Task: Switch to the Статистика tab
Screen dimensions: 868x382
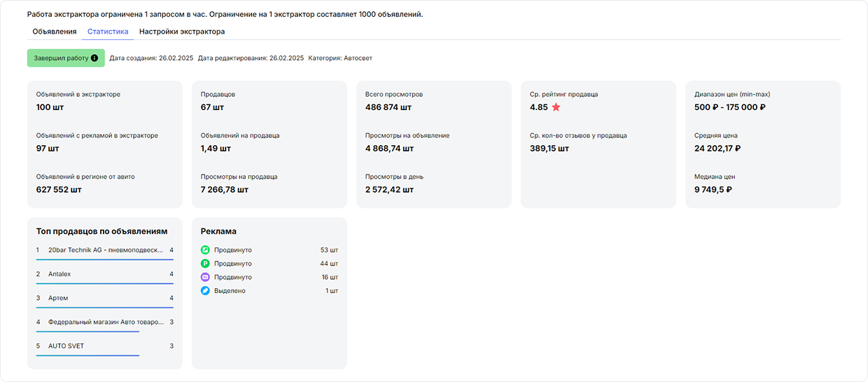Action: 108,32
